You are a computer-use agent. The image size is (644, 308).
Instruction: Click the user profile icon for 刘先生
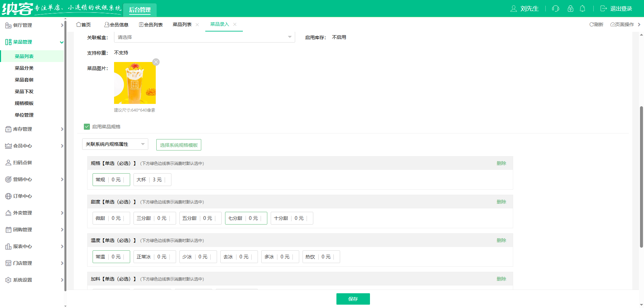click(514, 9)
